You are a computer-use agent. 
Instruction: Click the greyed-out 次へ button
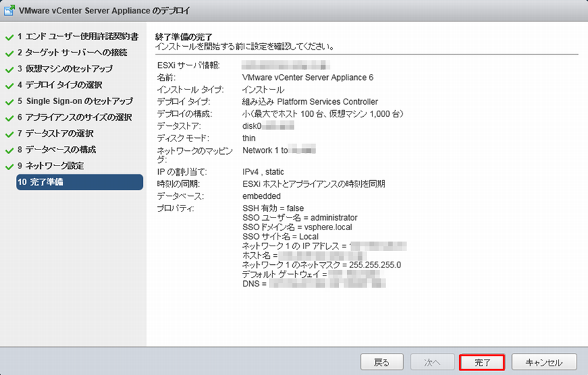[x=432, y=362]
